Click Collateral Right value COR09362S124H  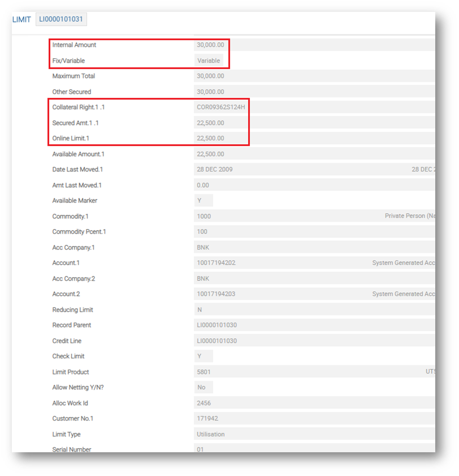pyautogui.click(x=220, y=107)
